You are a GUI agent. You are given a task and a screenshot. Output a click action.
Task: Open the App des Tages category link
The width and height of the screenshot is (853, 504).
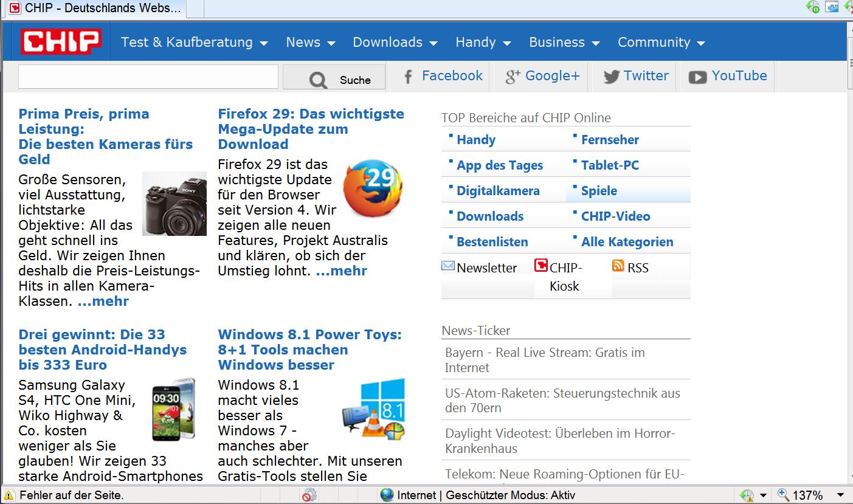click(500, 165)
